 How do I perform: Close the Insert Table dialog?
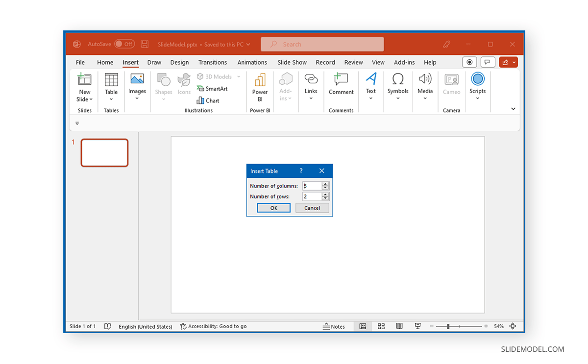point(321,171)
